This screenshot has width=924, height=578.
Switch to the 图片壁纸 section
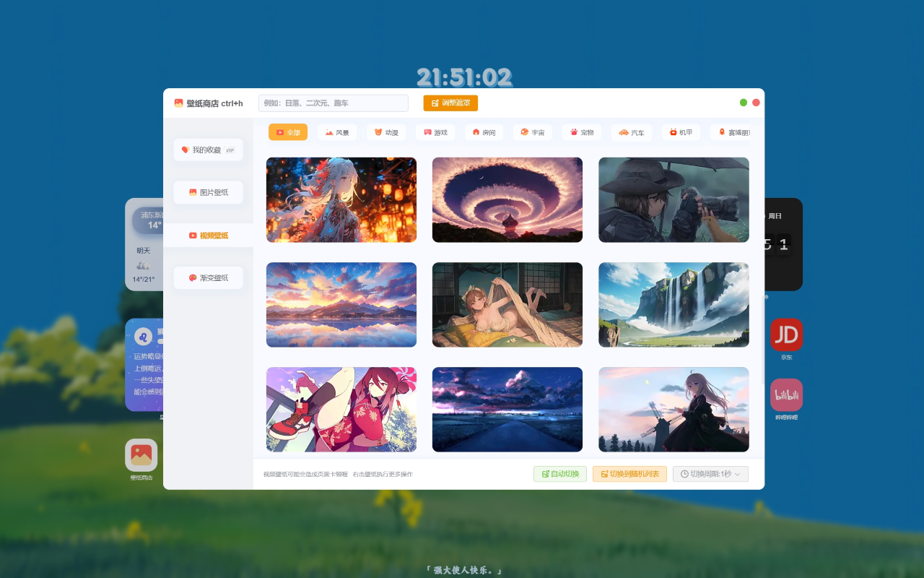(208, 192)
